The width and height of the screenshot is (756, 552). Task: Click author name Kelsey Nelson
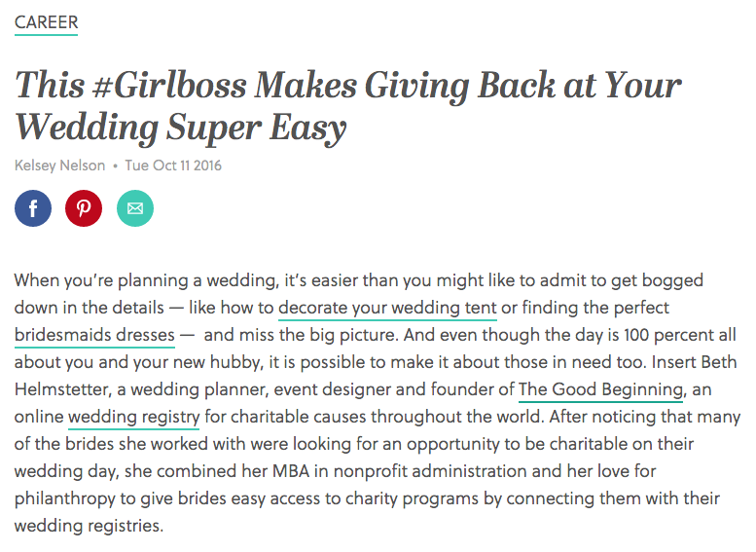coord(59,166)
